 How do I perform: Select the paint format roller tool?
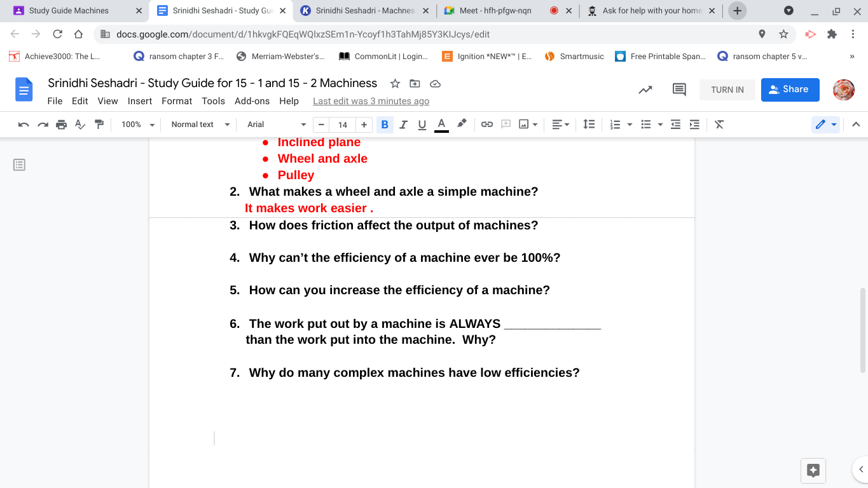coord(99,125)
